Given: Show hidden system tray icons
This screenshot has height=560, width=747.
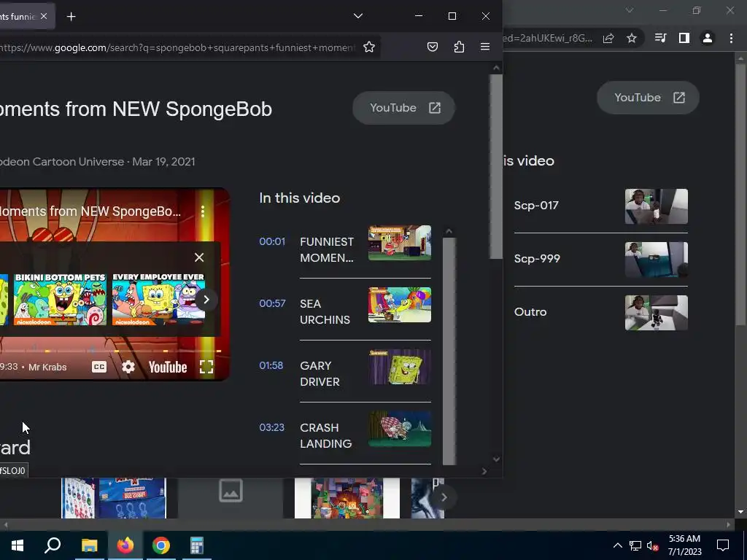Looking at the screenshot, I should [617, 545].
